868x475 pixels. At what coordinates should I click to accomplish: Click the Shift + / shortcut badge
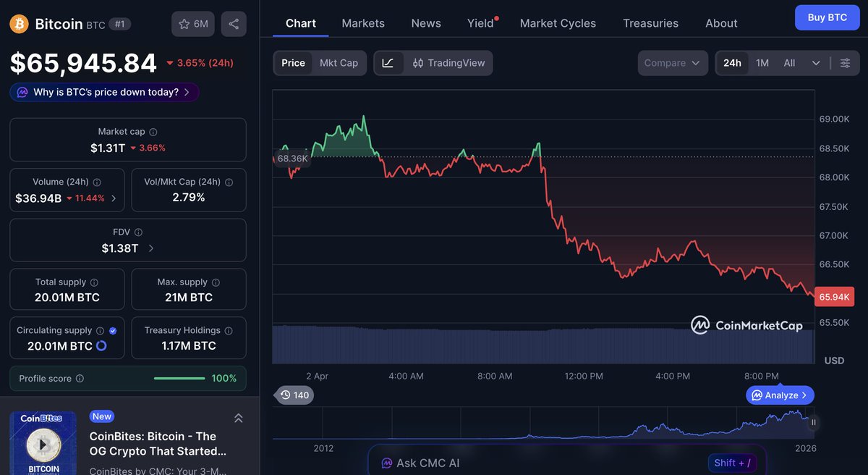733,463
